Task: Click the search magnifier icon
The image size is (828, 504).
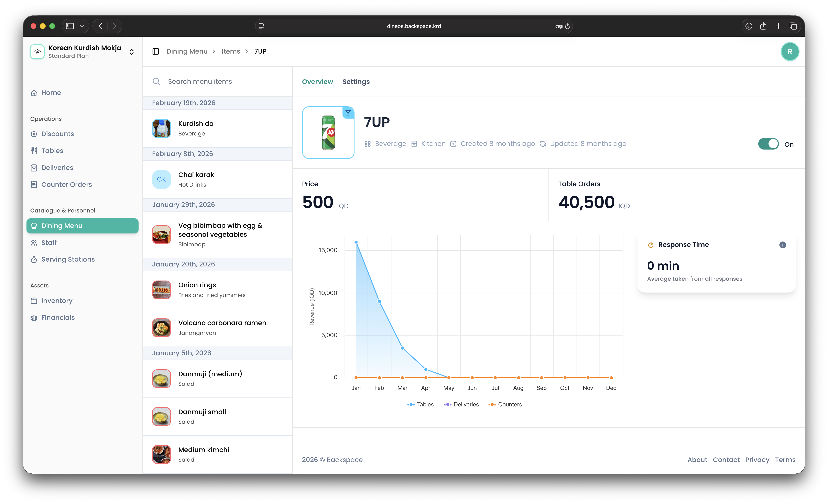Action: click(156, 81)
